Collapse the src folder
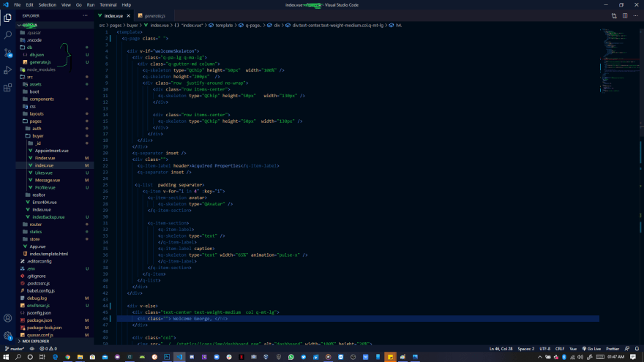This screenshot has width=644, height=362. (55, 77)
